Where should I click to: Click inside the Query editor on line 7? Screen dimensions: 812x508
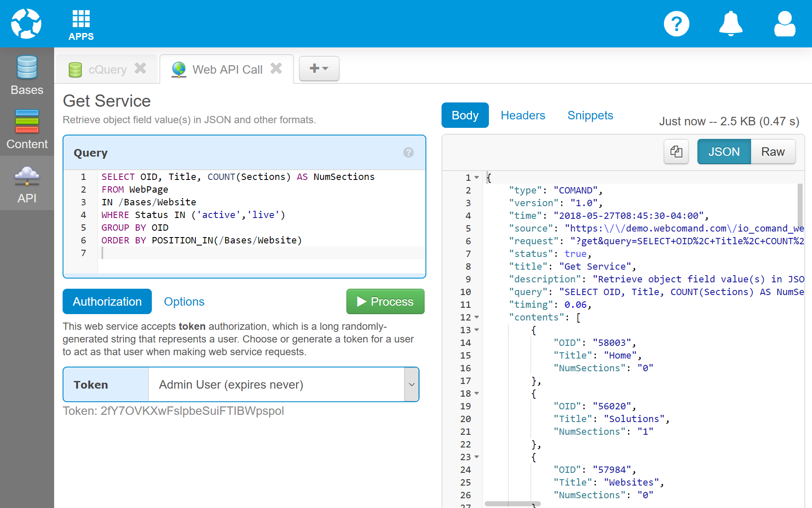click(261, 253)
